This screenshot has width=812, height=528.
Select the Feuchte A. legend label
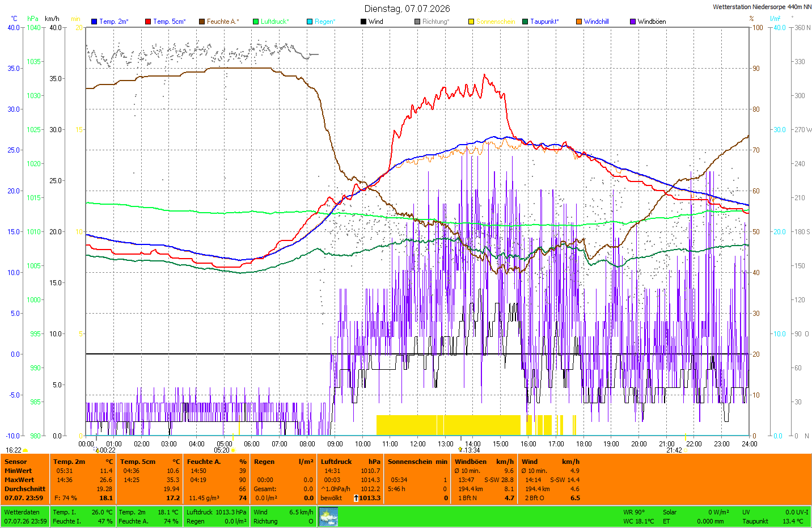pos(223,22)
